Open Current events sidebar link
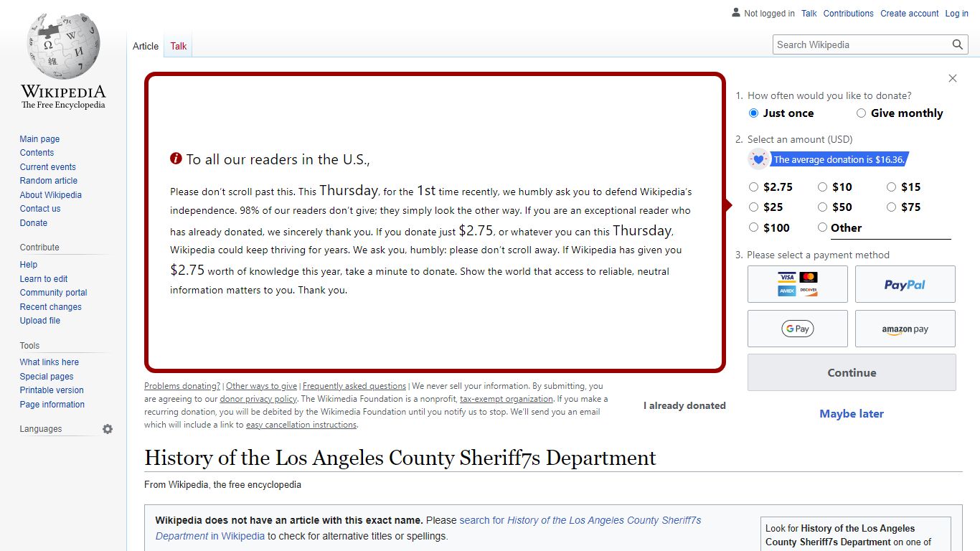Screen dimensions: 980x551 click(47, 167)
